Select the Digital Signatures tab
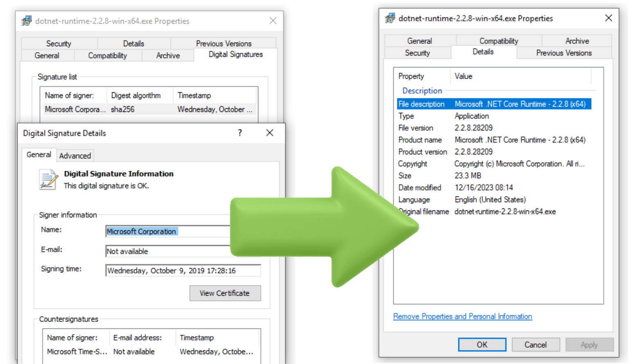The width and height of the screenshot is (634, 364). pyautogui.click(x=235, y=54)
